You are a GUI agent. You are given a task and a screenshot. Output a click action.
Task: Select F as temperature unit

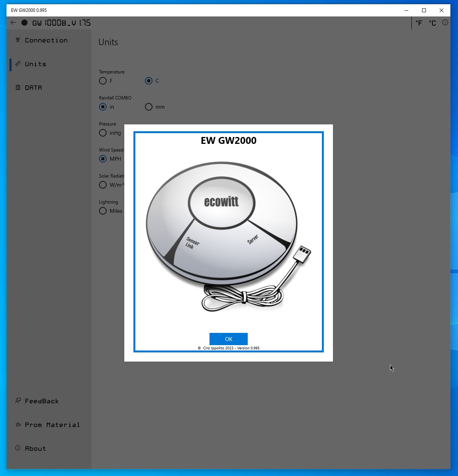[103, 81]
